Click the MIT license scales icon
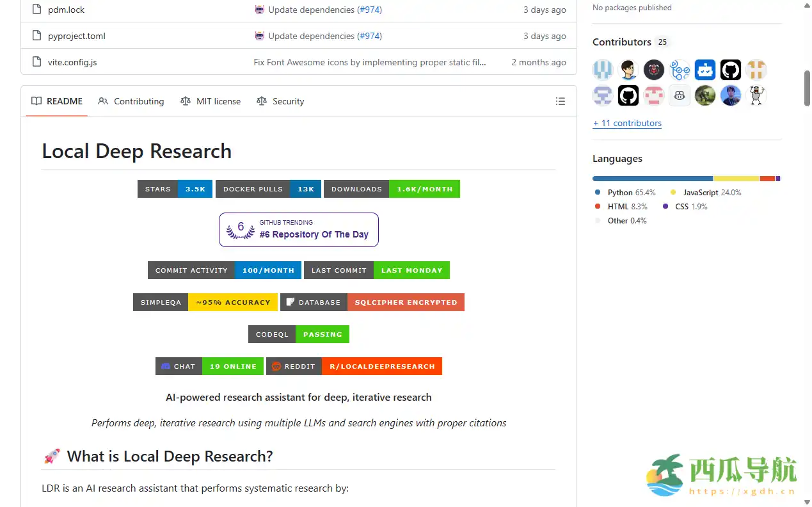 [x=186, y=101]
